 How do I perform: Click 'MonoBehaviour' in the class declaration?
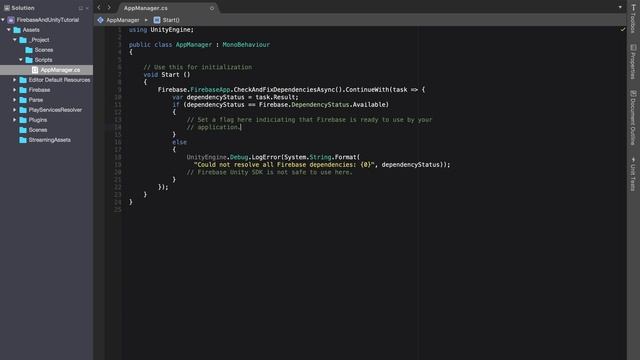click(246, 44)
